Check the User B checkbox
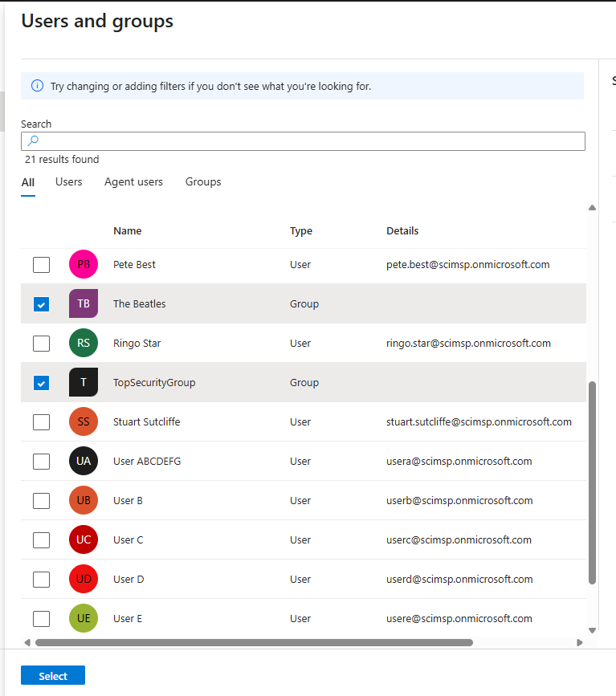Viewport: 616px width, 696px height. coord(41,501)
